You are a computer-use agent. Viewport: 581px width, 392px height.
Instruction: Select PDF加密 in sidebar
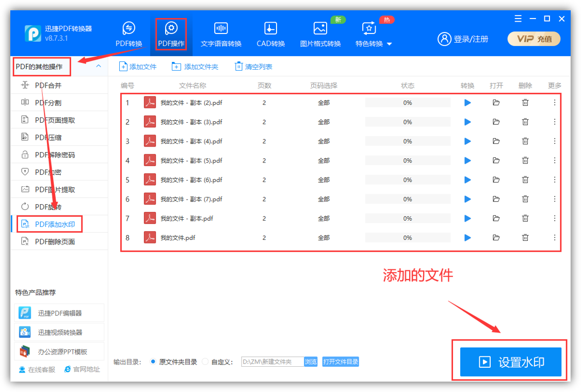point(59,172)
